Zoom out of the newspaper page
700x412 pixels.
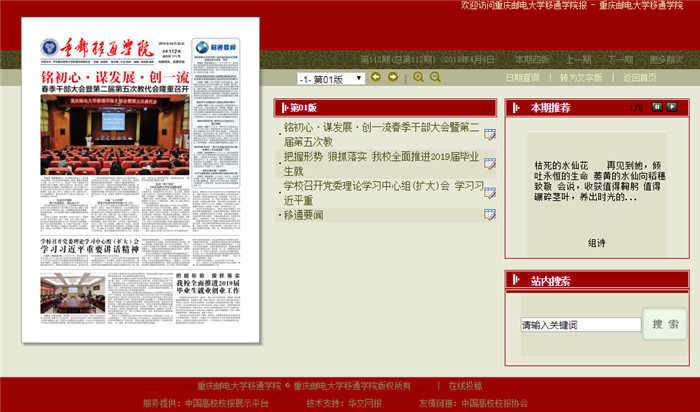(436, 77)
